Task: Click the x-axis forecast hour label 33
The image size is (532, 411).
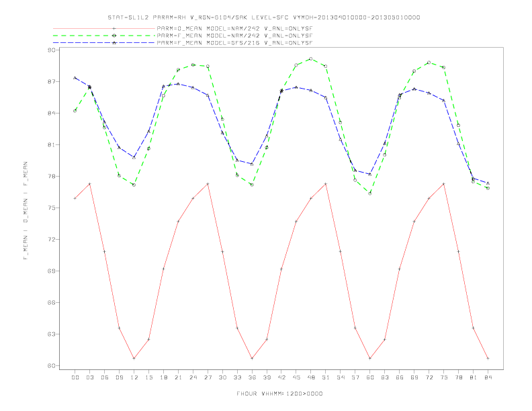Action: click(237, 377)
